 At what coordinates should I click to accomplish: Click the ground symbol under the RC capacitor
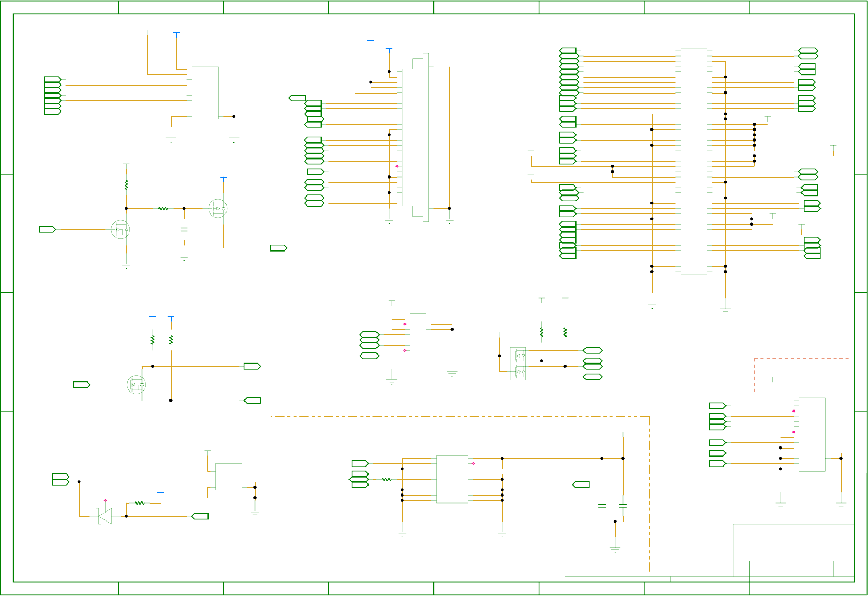click(184, 258)
